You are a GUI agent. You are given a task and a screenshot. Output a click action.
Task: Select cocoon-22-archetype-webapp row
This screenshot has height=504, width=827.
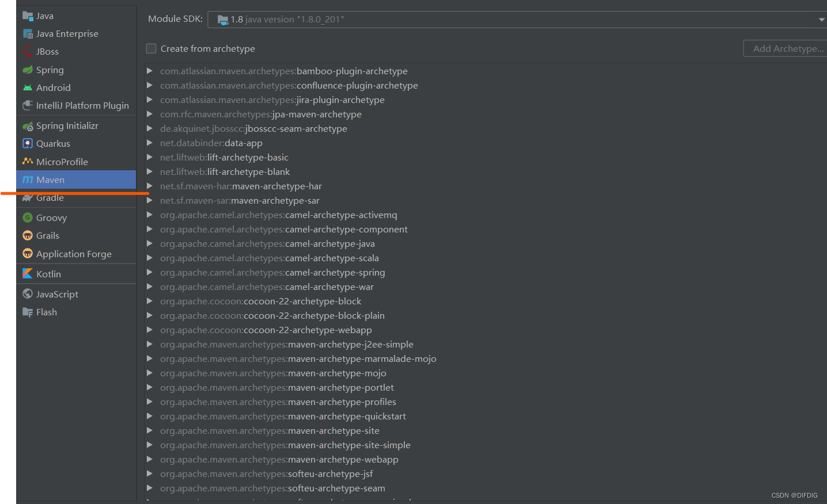coord(485,330)
